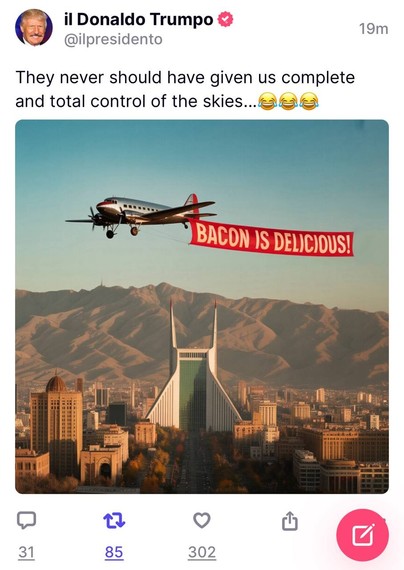Tap the share upload icon
This screenshot has height=570, width=404.
pyautogui.click(x=290, y=521)
